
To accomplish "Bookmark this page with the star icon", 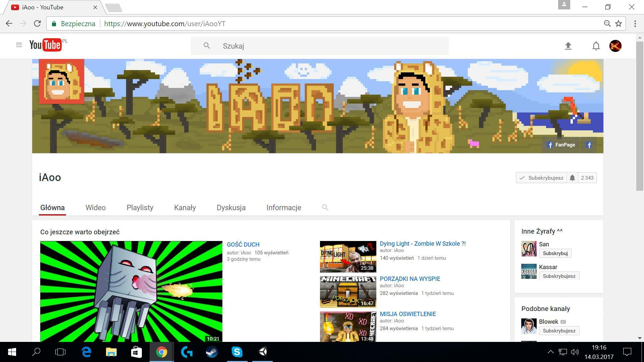I will click(619, 23).
